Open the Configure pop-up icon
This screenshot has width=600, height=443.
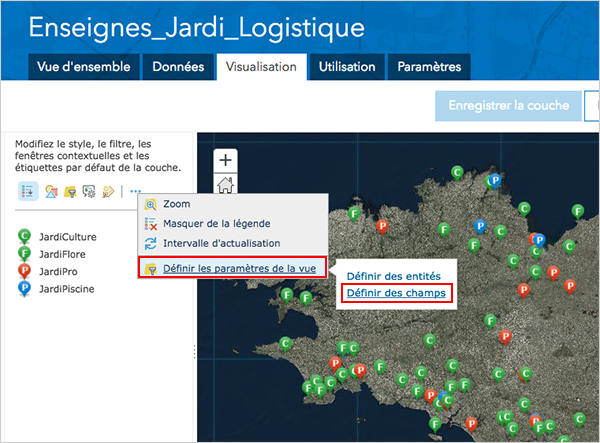pos(89,191)
